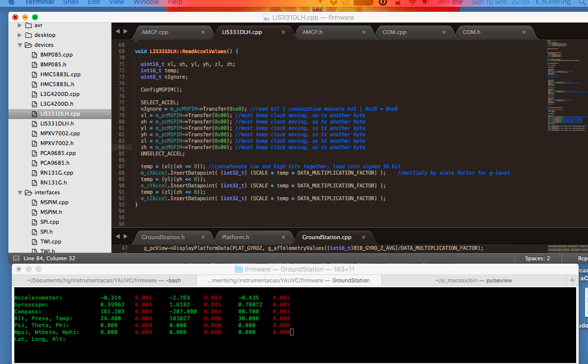Open BMP085.cpp from sidebar
The height and width of the screenshot is (364, 588).
coord(56,55)
